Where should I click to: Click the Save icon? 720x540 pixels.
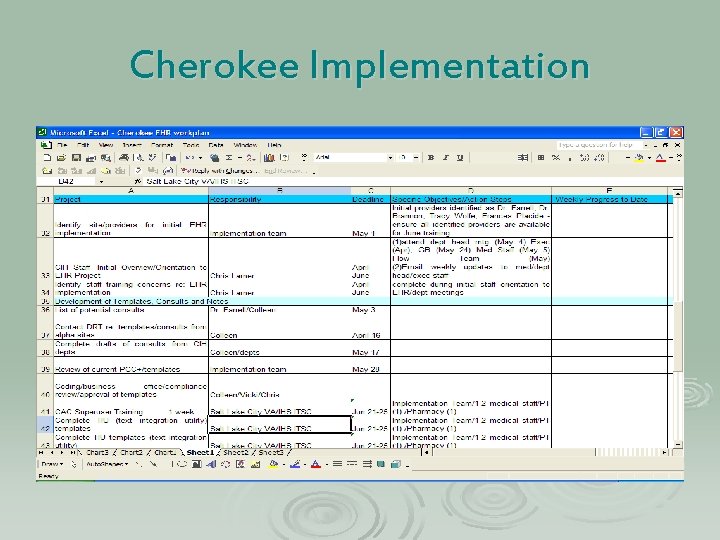[76, 158]
